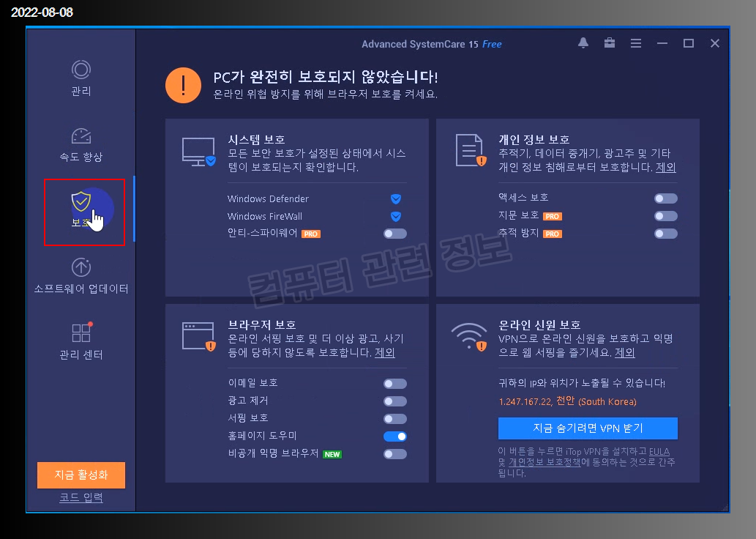Click the 홈페이지 도우미 label
The width and height of the screenshot is (756, 539).
click(262, 436)
